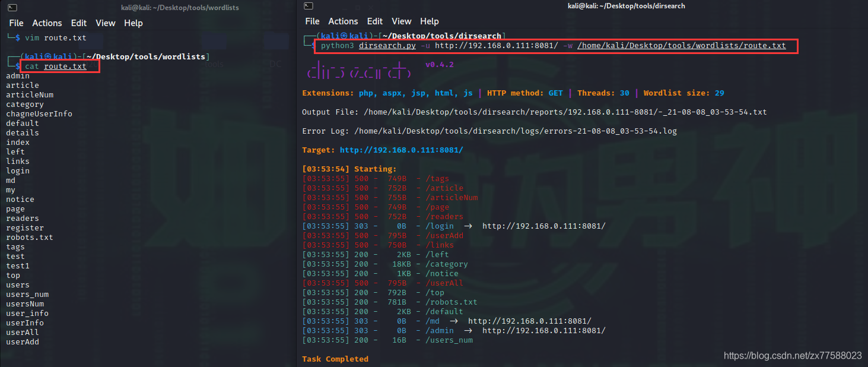
Task: Open Edit menu in wordlists terminal
Action: 79,23
